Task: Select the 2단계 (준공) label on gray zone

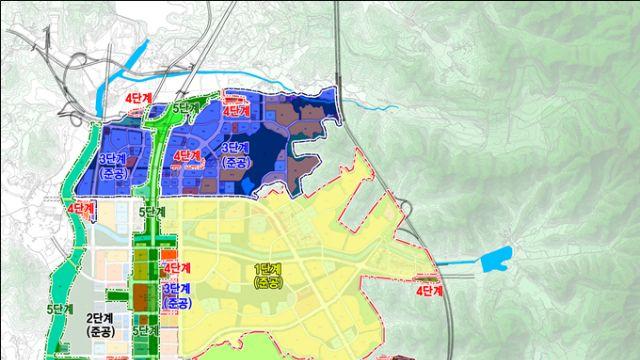Action: (101, 325)
